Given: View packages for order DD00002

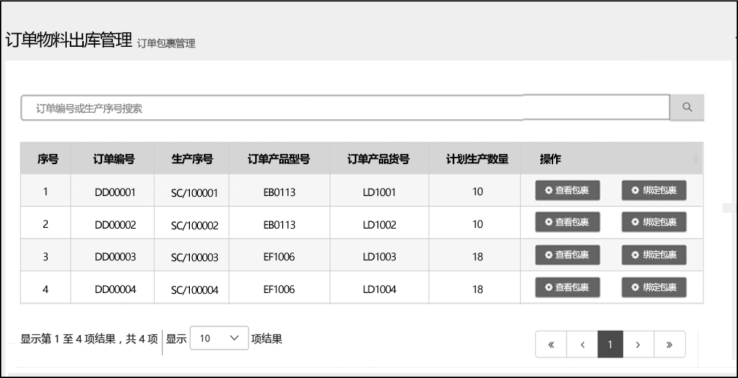Looking at the screenshot, I should 567,222.
